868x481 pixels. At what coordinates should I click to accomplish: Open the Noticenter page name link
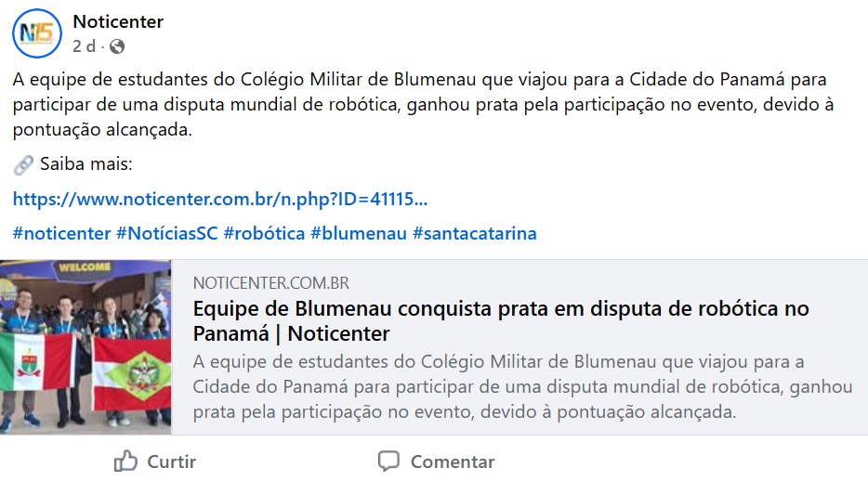118,21
